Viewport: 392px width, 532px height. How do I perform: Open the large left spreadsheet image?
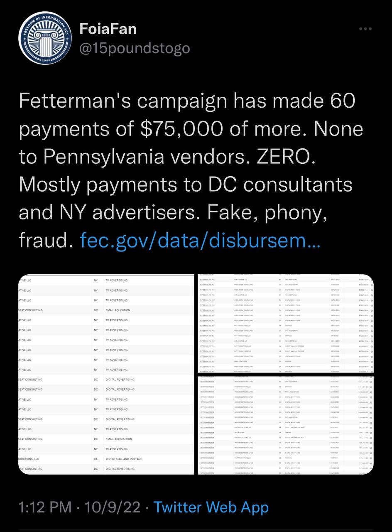tap(106, 374)
